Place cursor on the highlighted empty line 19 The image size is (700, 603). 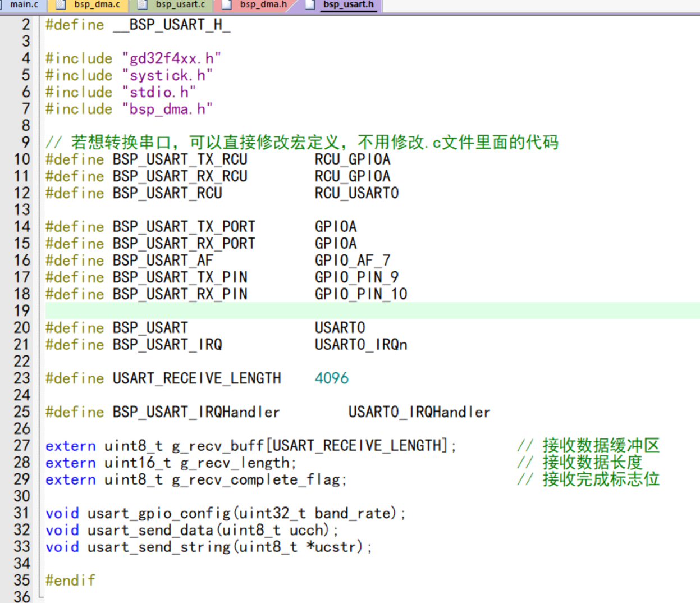point(337,310)
